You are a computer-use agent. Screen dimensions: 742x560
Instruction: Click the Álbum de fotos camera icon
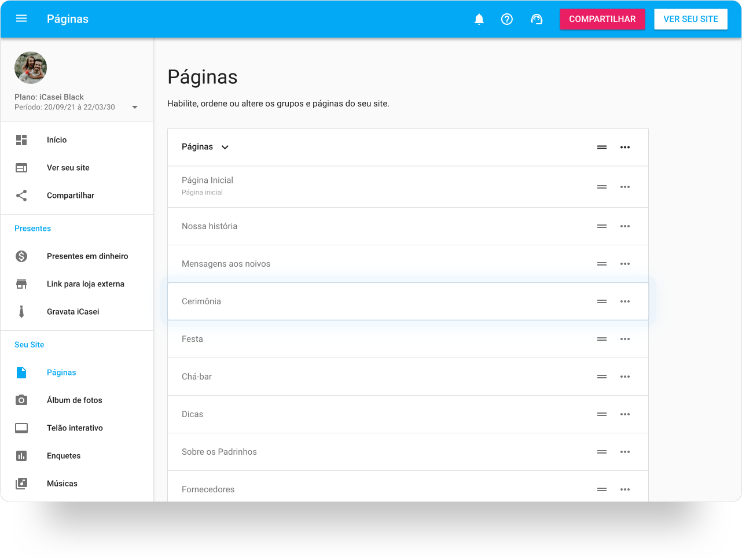coord(21,400)
